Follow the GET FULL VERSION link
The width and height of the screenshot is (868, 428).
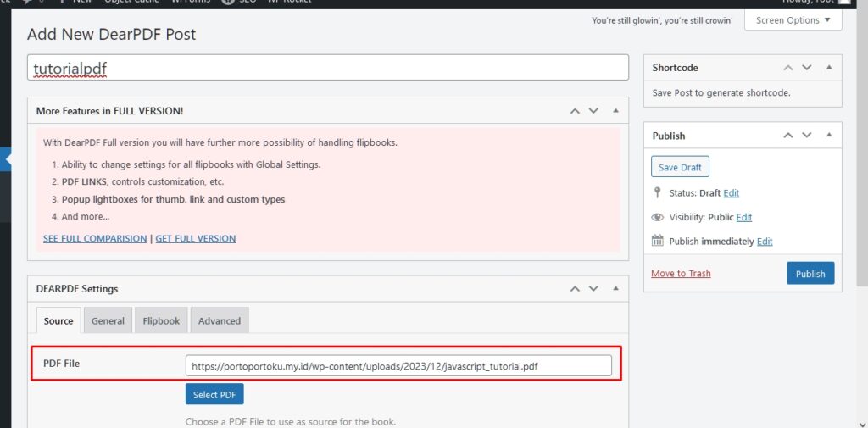[x=196, y=239]
